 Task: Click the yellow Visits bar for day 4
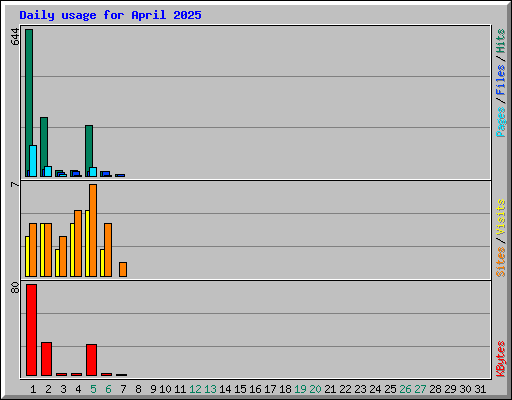pyautogui.click(x=72, y=250)
